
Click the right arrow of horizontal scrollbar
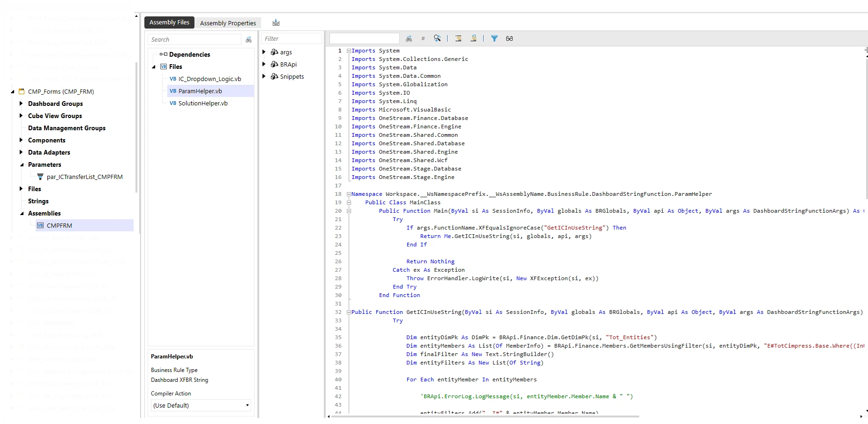pos(861,416)
